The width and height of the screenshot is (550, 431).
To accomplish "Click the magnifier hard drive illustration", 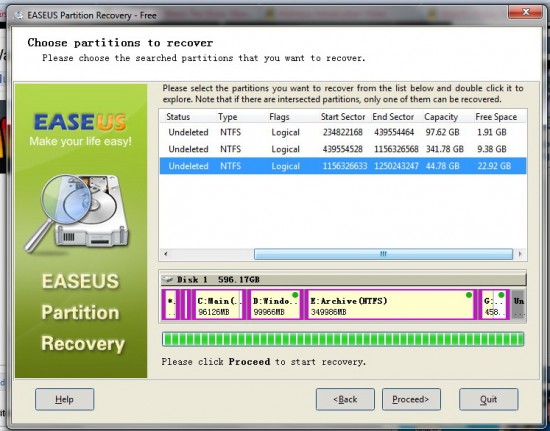I will click(x=77, y=213).
